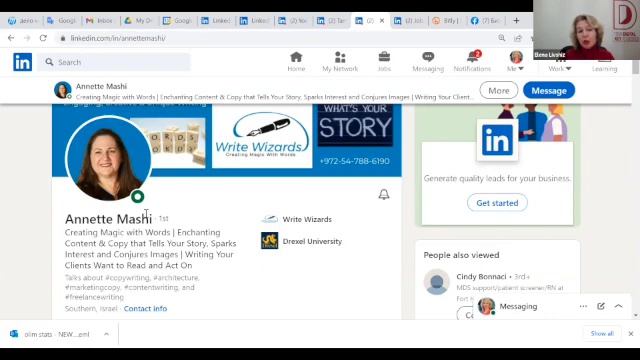The height and width of the screenshot is (360, 640).
Task: Click Annette Mashi avatar in sticky header
Action: pos(62,90)
